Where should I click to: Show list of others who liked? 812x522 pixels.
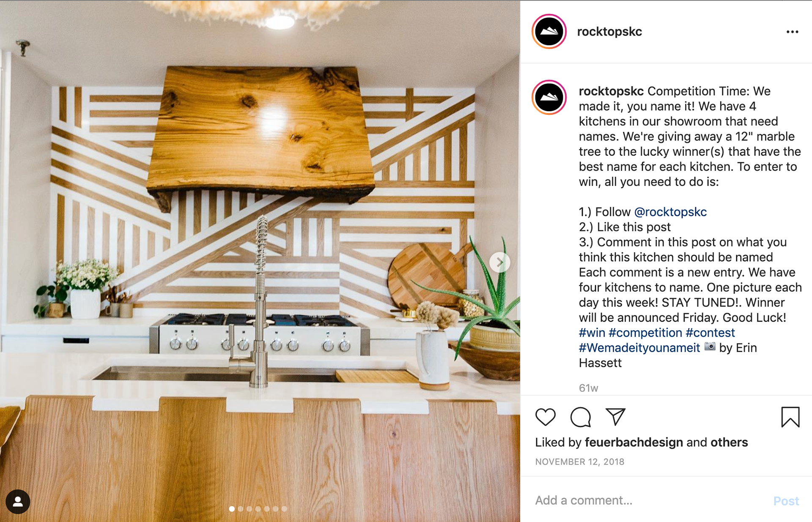[x=729, y=442]
